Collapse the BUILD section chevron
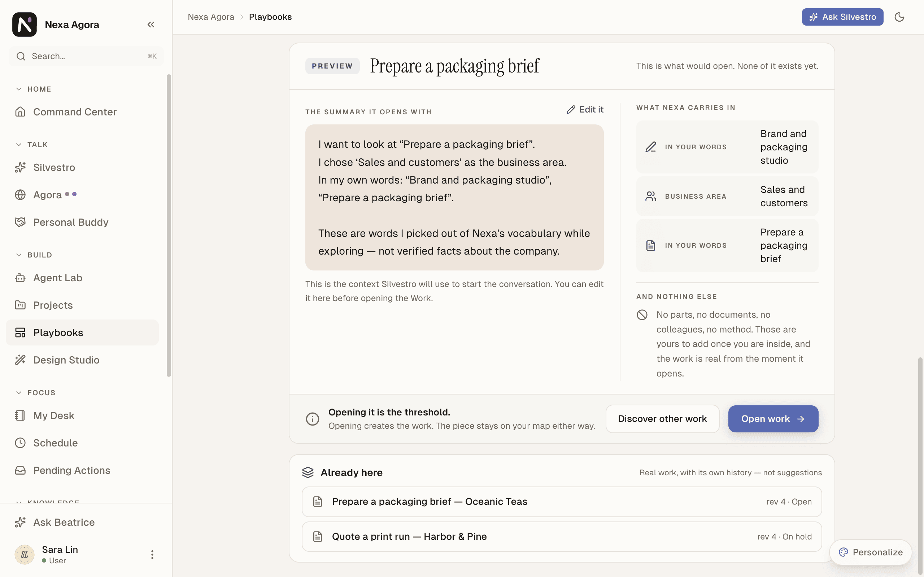This screenshot has width=924, height=577. point(18,255)
